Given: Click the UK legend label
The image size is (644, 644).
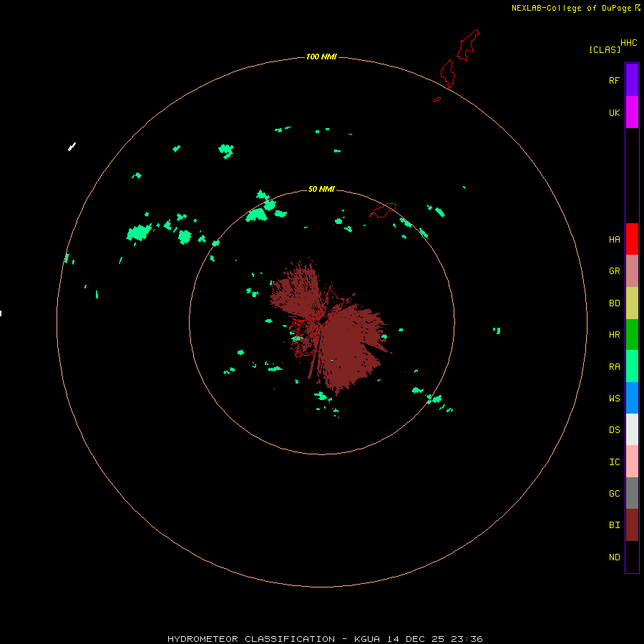Looking at the screenshot, I should coord(614,113).
